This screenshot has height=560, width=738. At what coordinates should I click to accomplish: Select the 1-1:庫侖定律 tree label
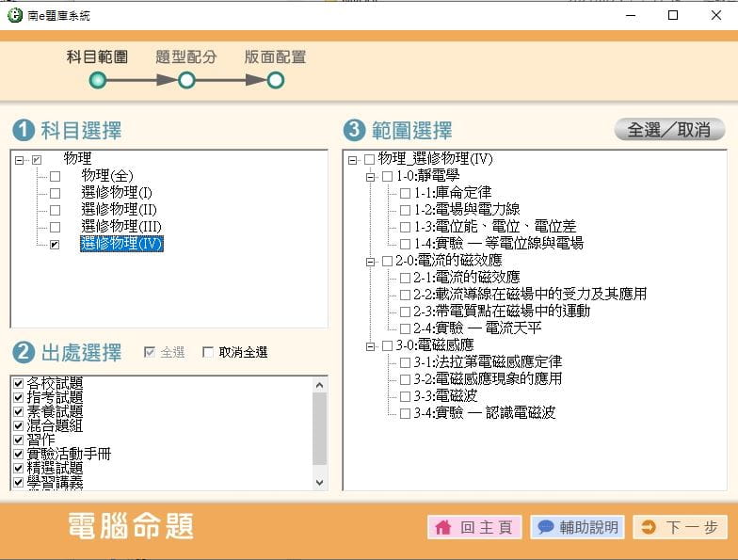(x=452, y=192)
